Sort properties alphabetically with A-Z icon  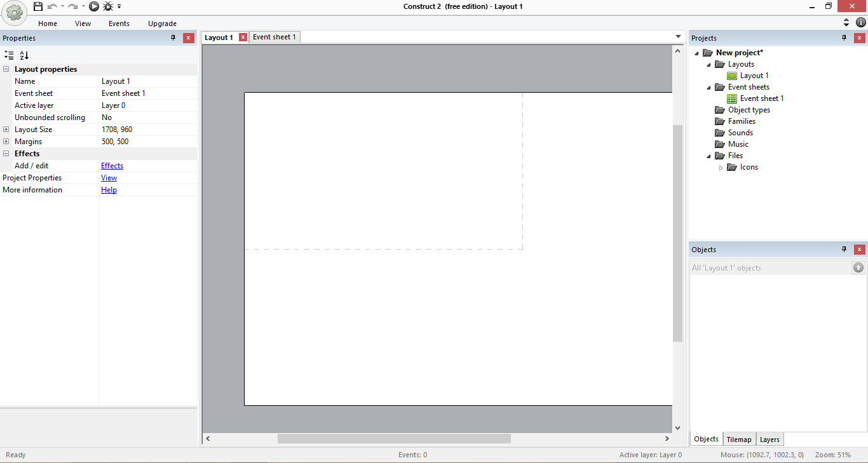pyautogui.click(x=24, y=55)
